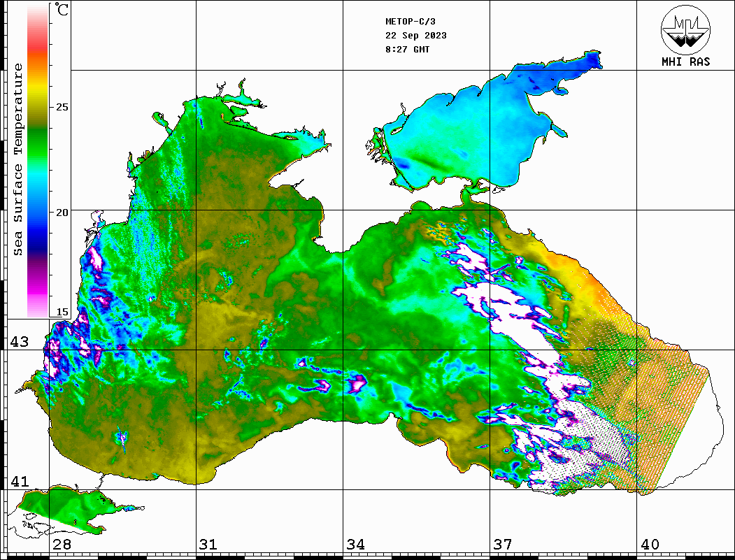The width and height of the screenshot is (735, 560).
Task: Click the 8:27 GMT time label
Action: pyautogui.click(x=408, y=50)
